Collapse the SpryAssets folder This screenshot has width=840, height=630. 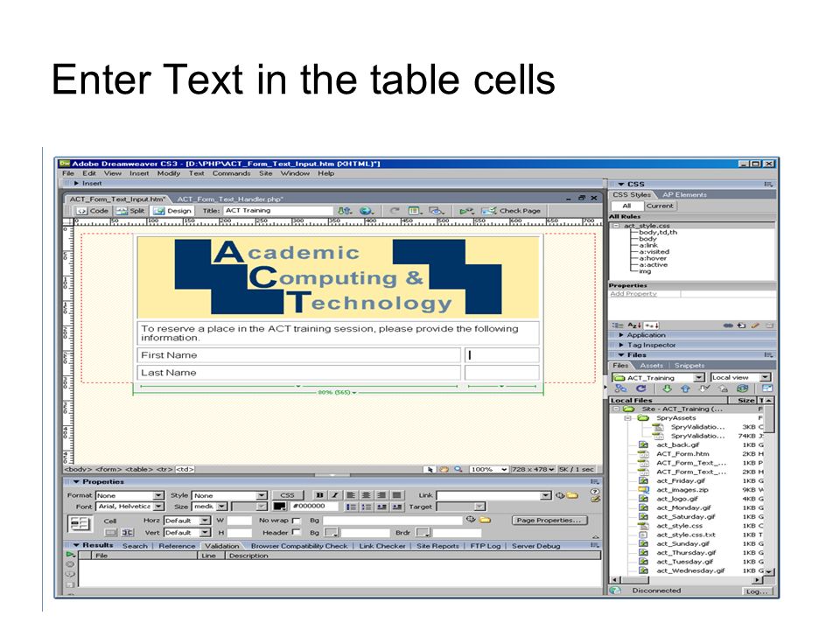[627, 418]
